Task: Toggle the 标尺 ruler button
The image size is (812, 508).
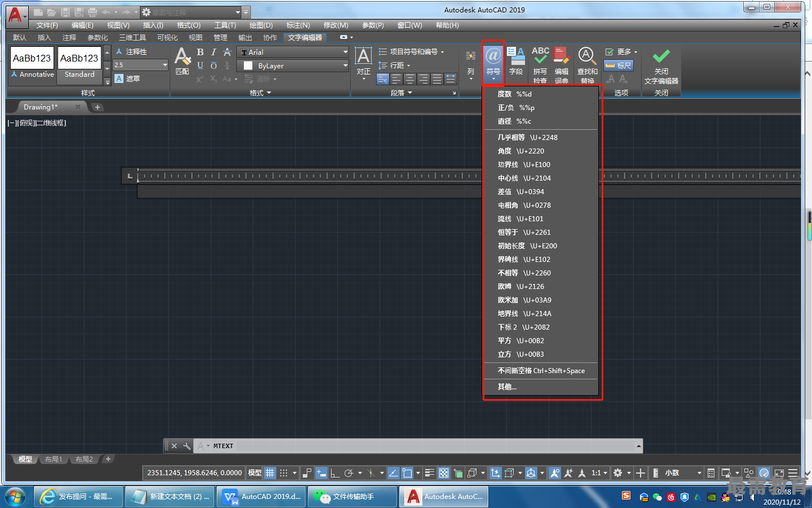Action: click(x=619, y=65)
